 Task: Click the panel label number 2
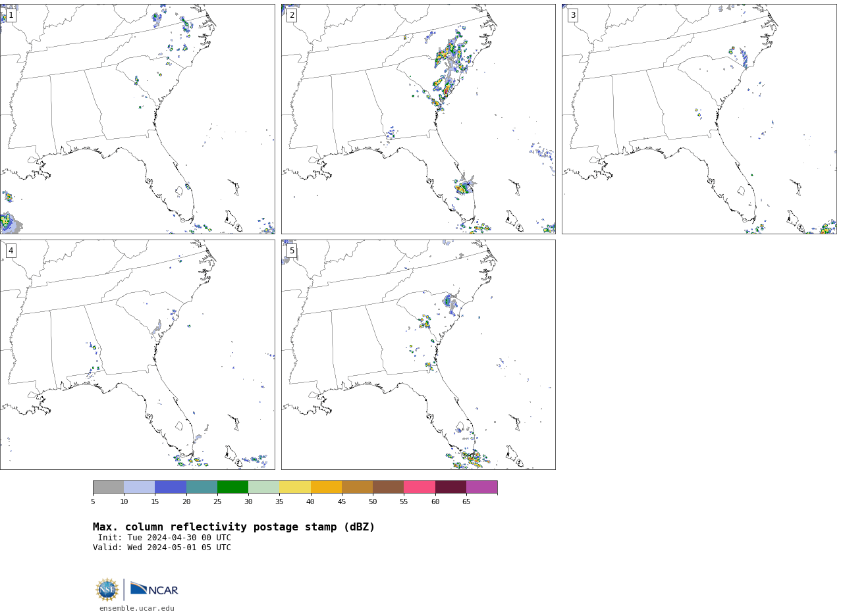click(x=292, y=15)
